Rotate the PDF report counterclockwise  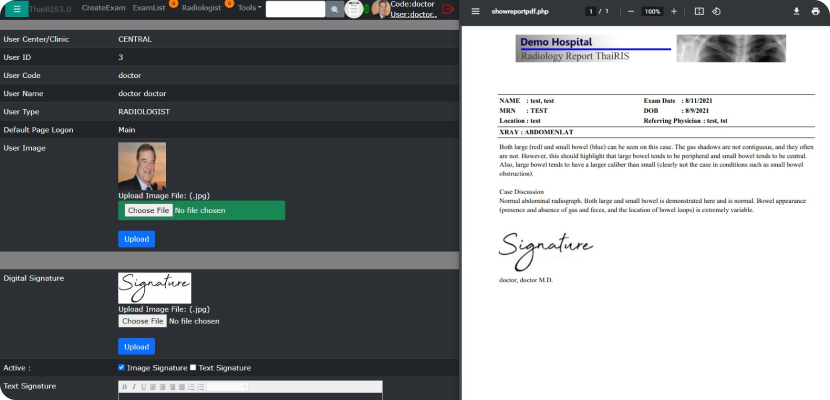[716, 11]
